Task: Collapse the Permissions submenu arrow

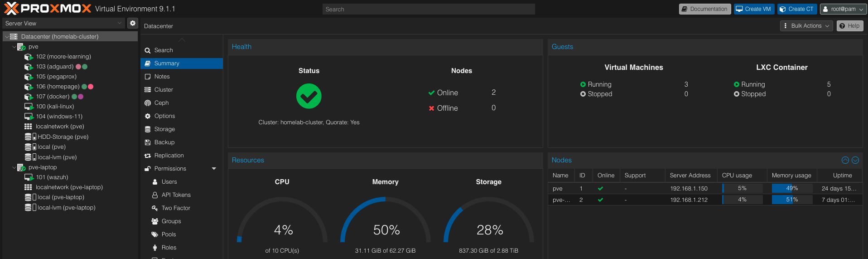Action: 214,169
